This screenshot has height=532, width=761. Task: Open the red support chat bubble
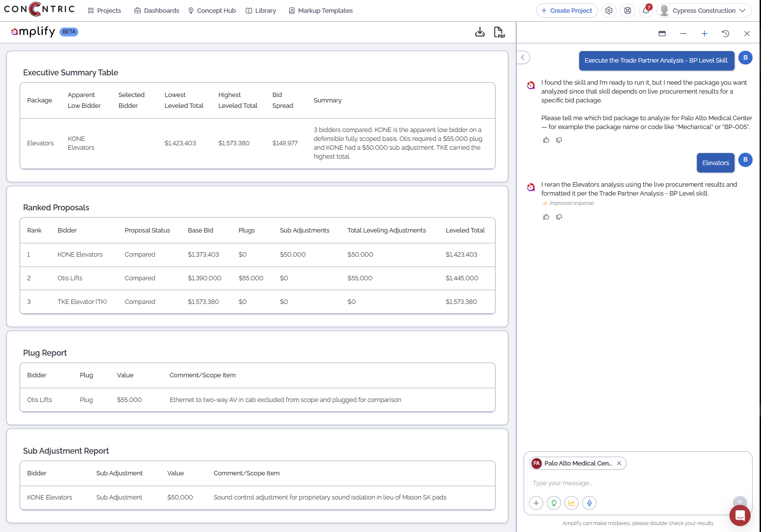pyautogui.click(x=740, y=515)
